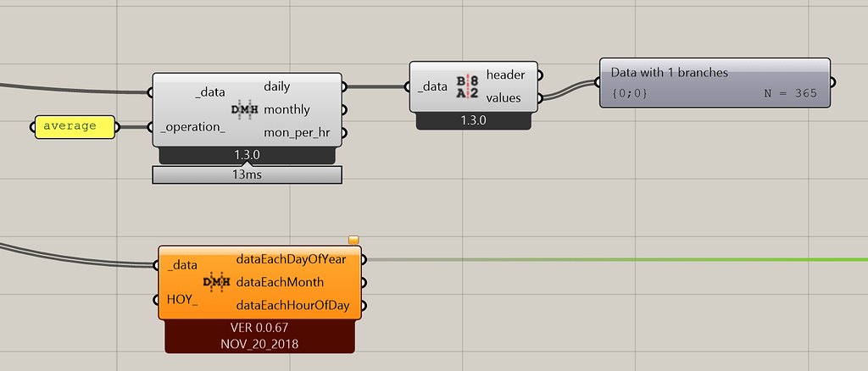The width and height of the screenshot is (868, 371).
Task: Click the DMH icon on the grey Ladybug component
Action: tap(244, 109)
